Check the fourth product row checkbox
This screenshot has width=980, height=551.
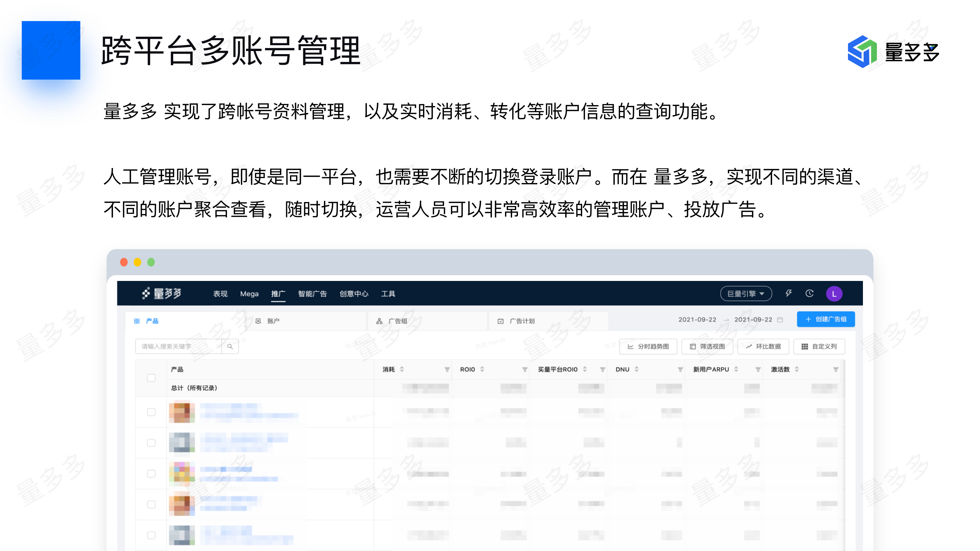[151, 504]
